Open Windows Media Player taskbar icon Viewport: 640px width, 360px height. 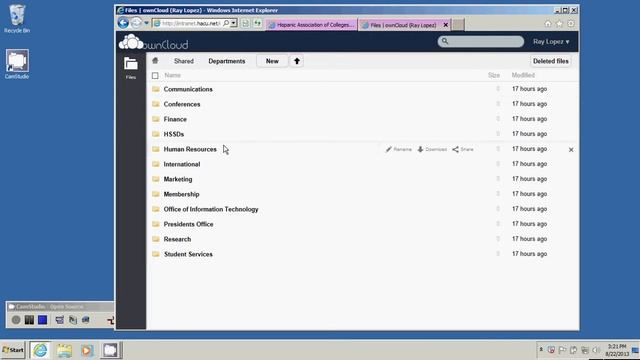[87, 350]
